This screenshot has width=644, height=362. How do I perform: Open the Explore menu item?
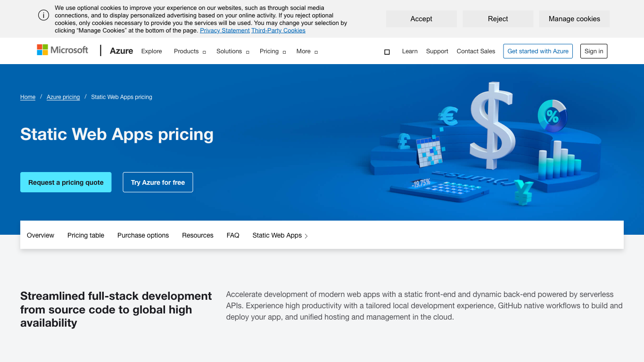151,51
